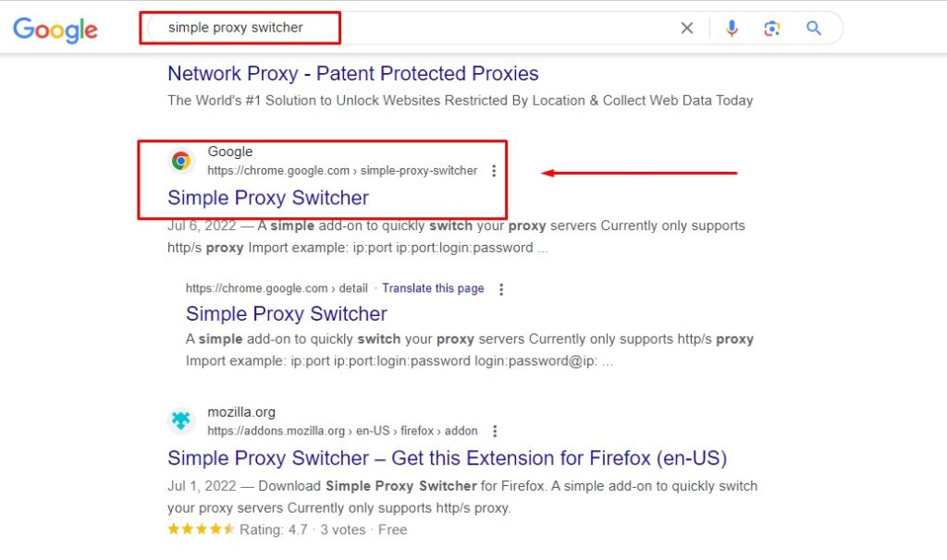Image resolution: width=947 pixels, height=560 pixels.
Task: Click the Google logo
Action: coord(55,30)
